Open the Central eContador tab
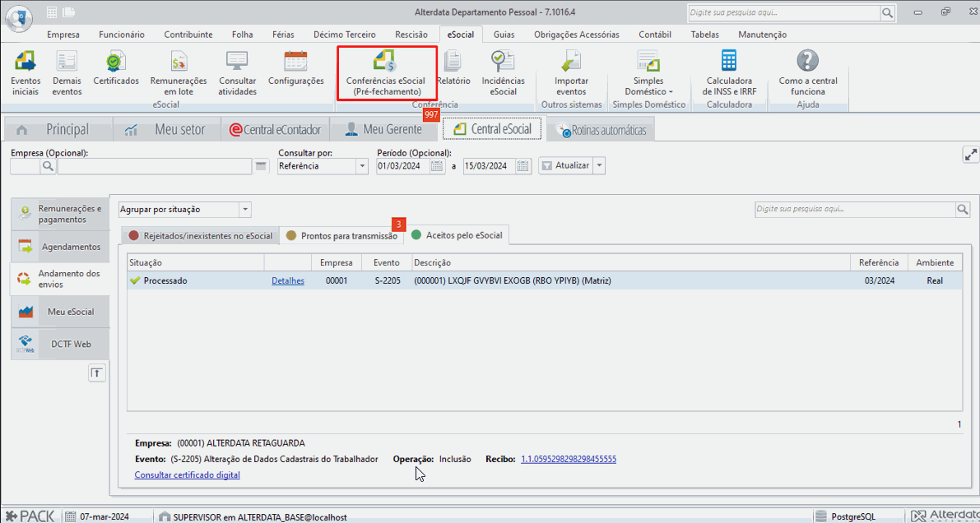980x523 pixels. point(275,129)
